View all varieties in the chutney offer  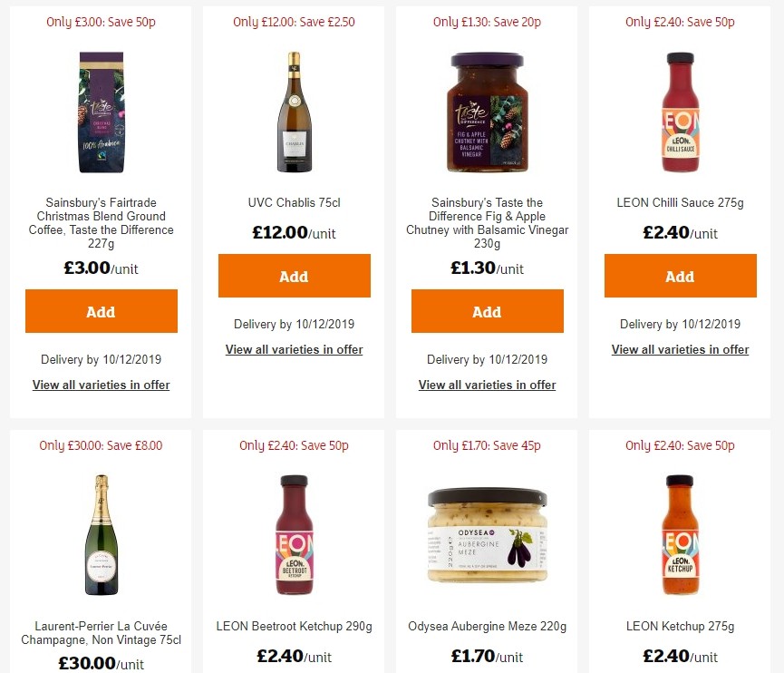pyautogui.click(x=487, y=385)
